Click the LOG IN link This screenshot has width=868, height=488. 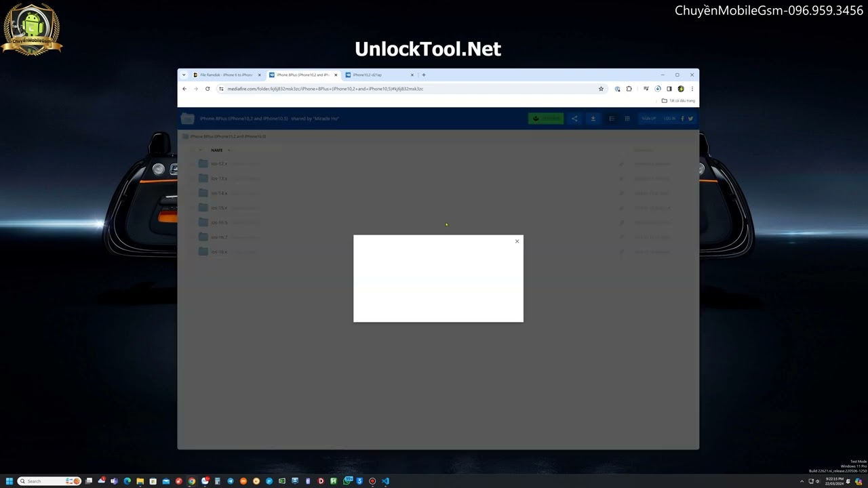coord(669,119)
